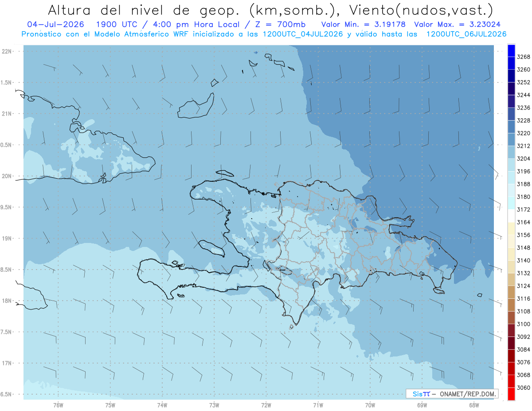532x411 pixels.
Task: Click the 69W longitude axis label
Action: (x=422, y=405)
